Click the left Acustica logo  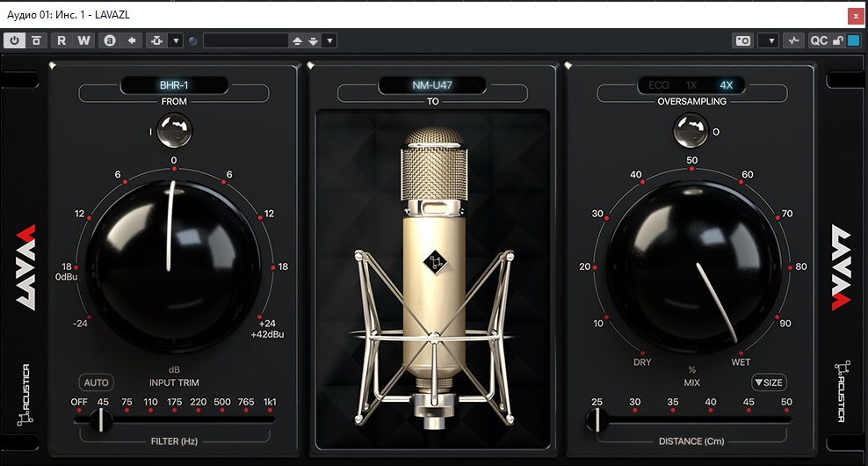click(x=25, y=395)
